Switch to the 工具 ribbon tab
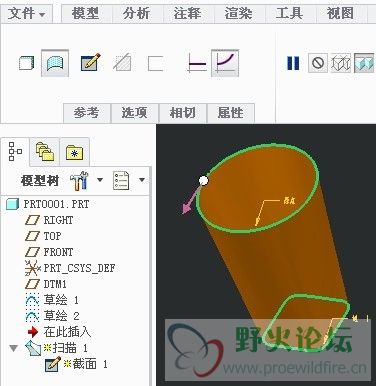The width and height of the screenshot is (376, 386). [x=289, y=14]
